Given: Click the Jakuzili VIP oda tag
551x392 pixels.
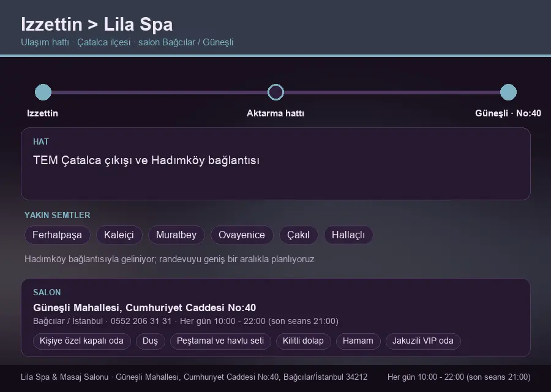Looking at the screenshot, I should click(x=423, y=341).
